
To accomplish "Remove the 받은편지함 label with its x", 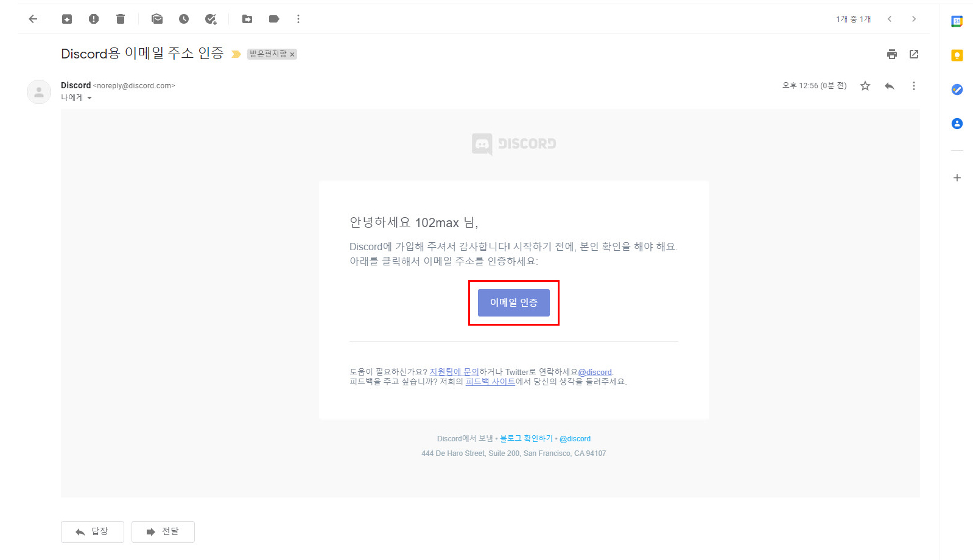I will point(292,54).
